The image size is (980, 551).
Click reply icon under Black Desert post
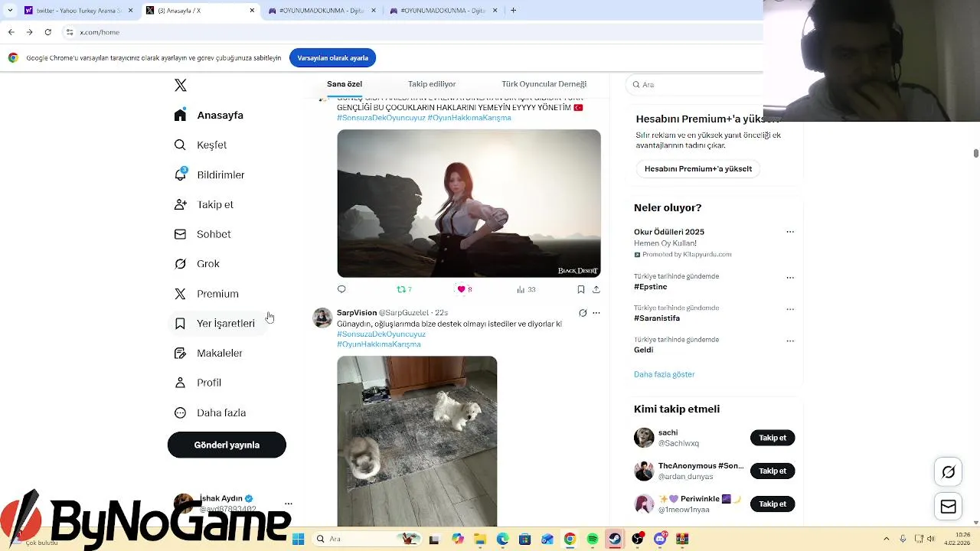coord(341,289)
